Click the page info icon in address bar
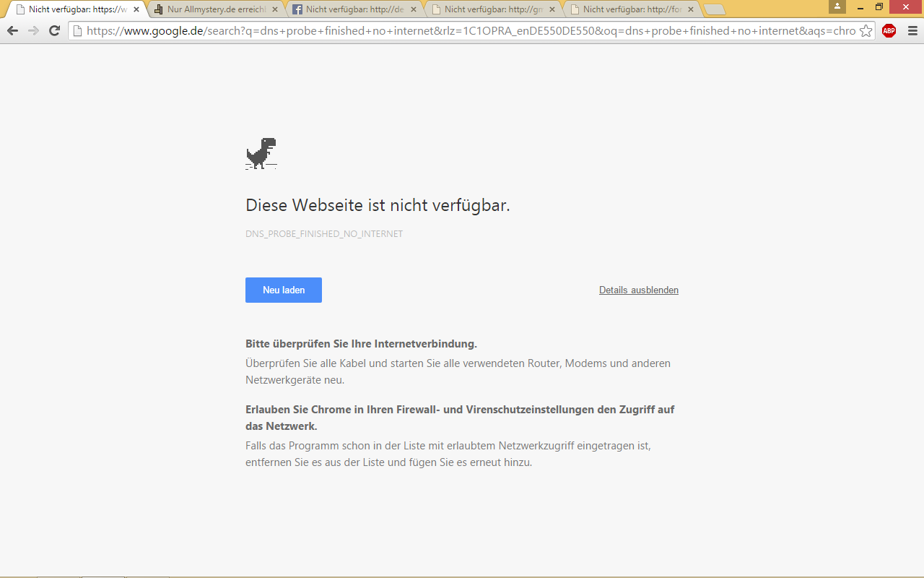 tap(77, 31)
